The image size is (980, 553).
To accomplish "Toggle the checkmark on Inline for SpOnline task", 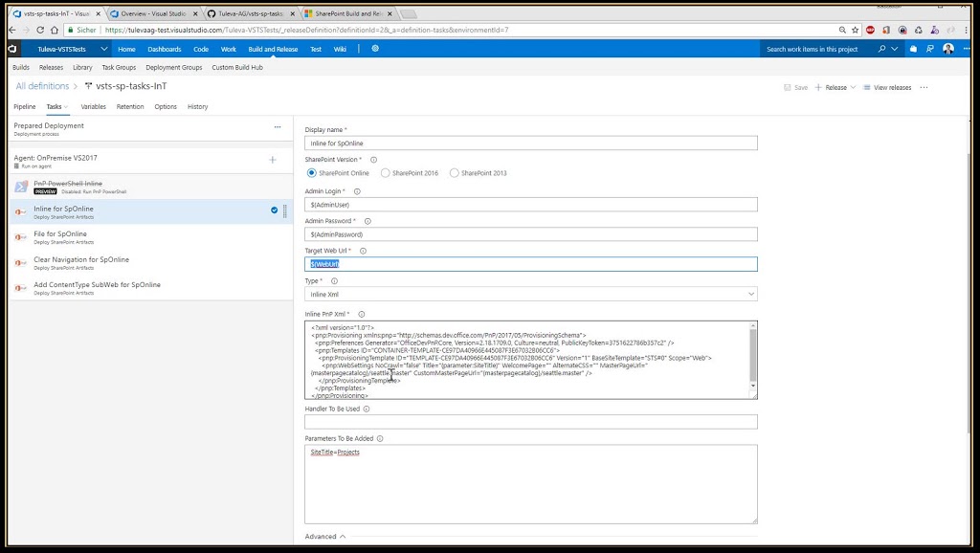I will [274, 210].
